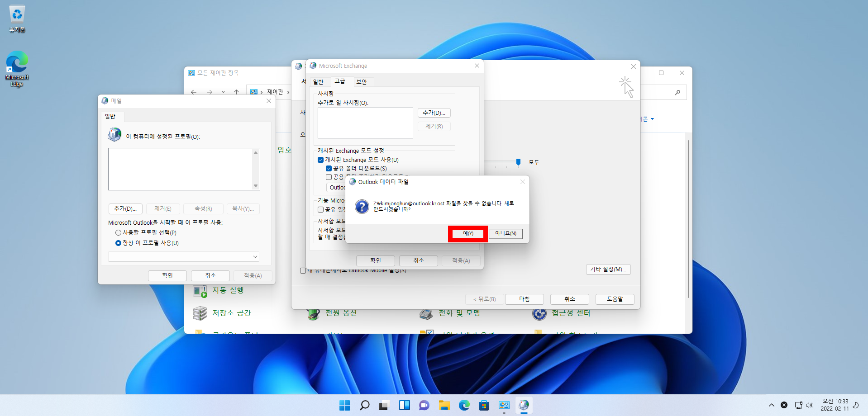The image size is (868, 416).
Task: Go up one level in Control Panel
Action: (236, 92)
